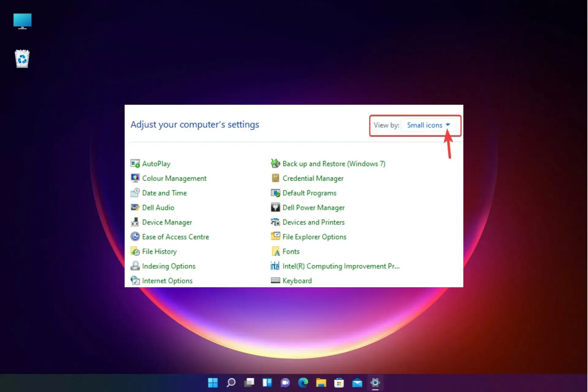Image resolution: width=588 pixels, height=392 pixels.
Task: Open Internet Options settings
Action: pyautogui.click(x=167, y=281)
